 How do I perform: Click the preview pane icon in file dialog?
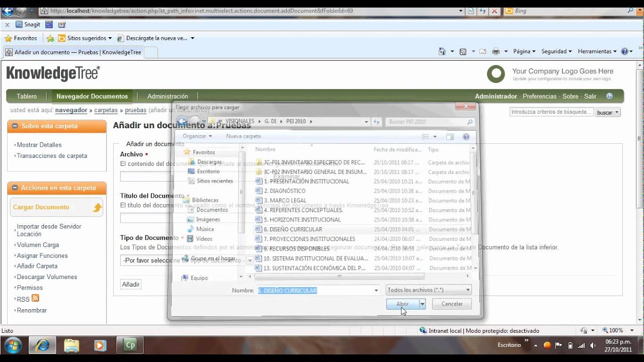coord(450,136)
